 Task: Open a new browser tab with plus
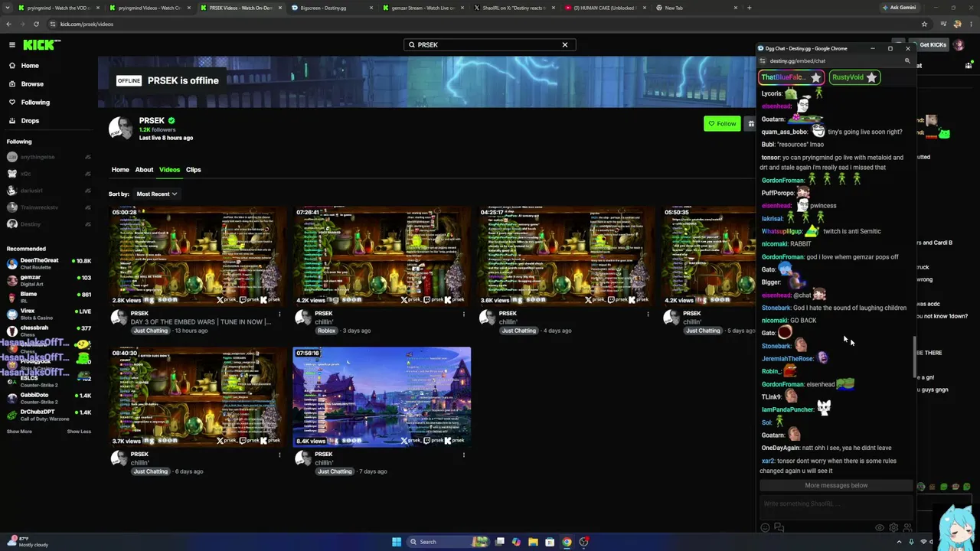[749, 8]
